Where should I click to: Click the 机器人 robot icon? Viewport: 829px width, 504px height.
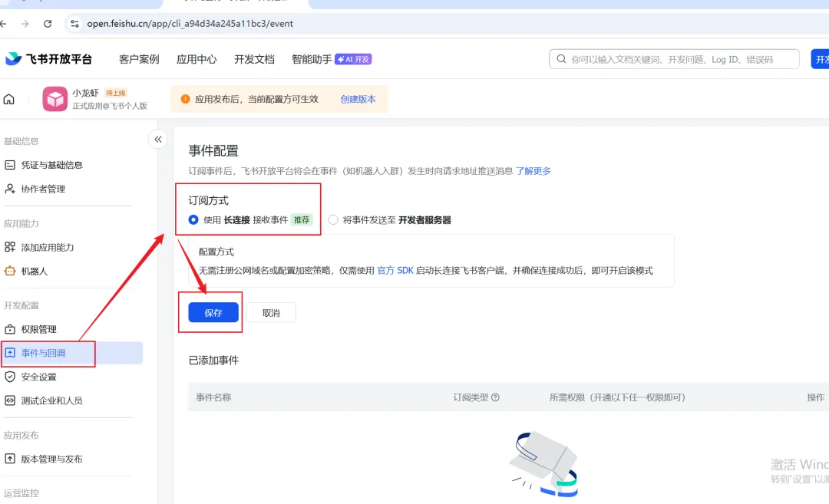[x=10, y=271]
